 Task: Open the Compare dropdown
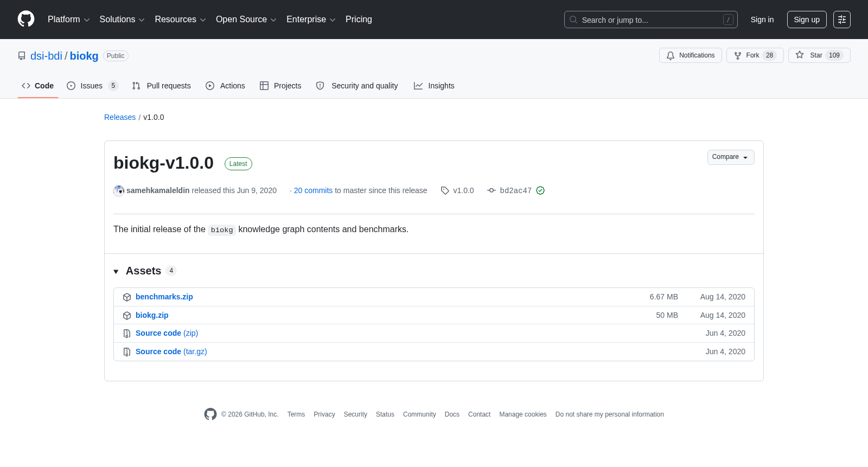[x=731, y=157]
